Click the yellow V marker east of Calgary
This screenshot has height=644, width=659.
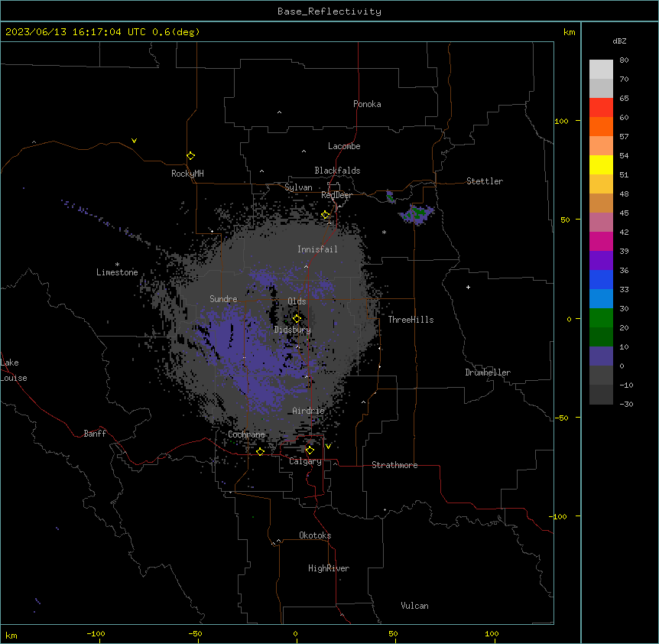(328, 447)
